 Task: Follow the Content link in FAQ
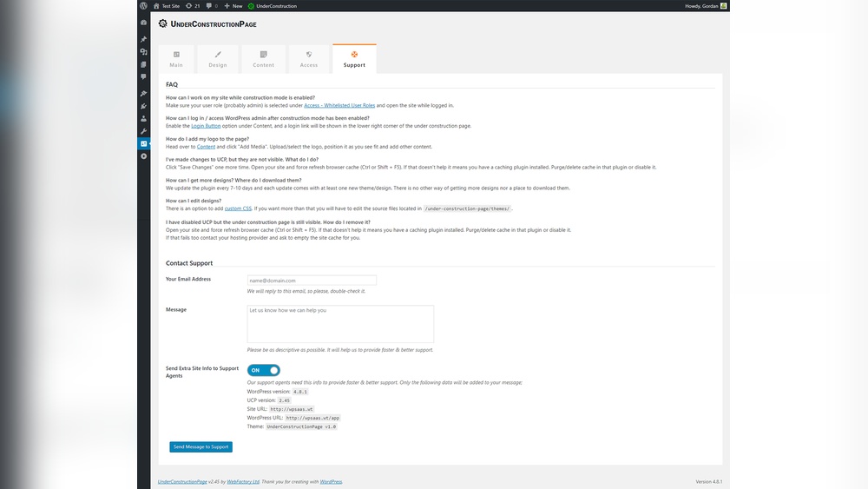(206, 147)
